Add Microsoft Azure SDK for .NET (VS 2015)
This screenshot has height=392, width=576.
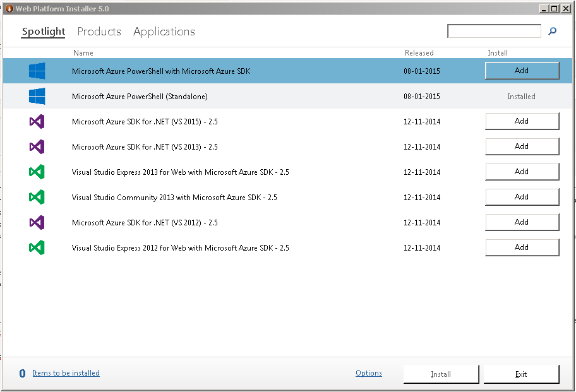522,121
